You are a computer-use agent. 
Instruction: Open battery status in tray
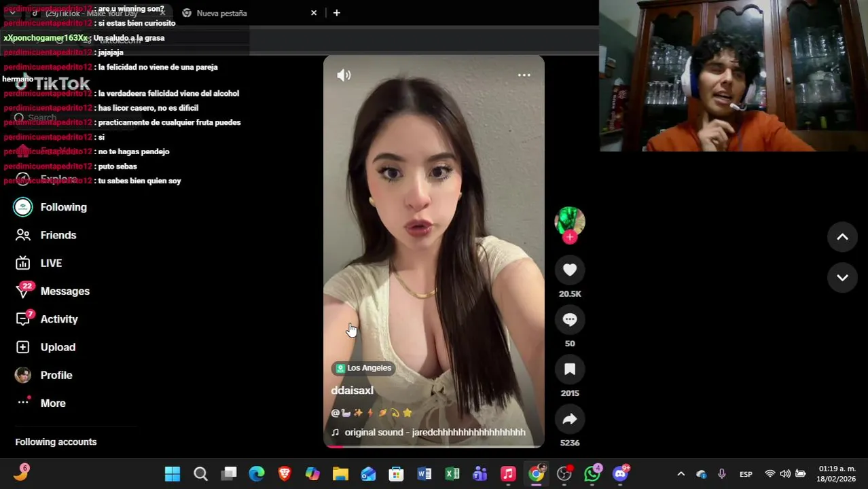tap(801, 474)
